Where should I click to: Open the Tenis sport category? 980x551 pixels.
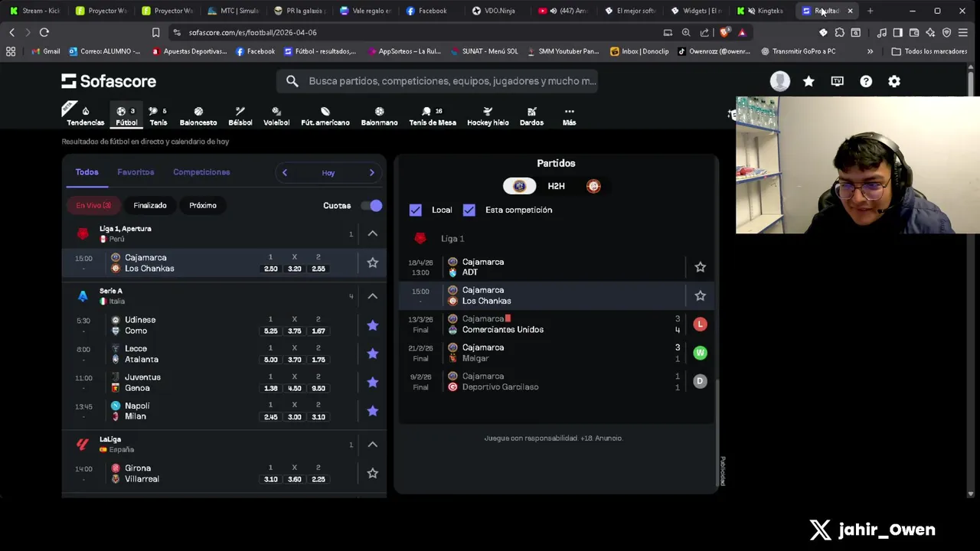pos(158,116)
